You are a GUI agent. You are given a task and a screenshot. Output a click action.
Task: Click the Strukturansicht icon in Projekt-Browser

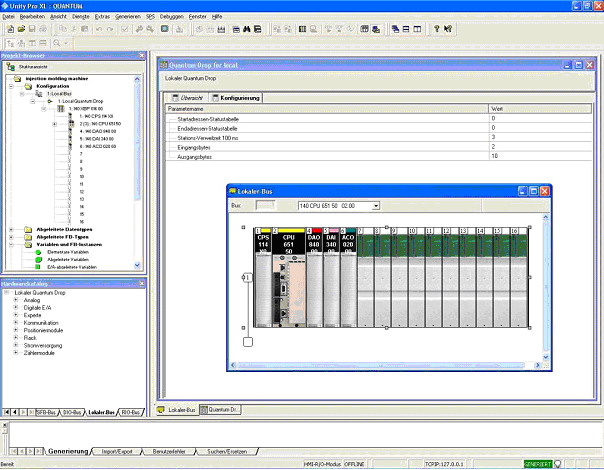[x=11, y=67]
